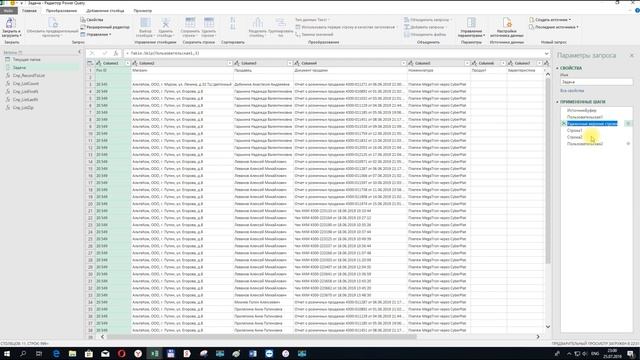
Task: Click the Все свойства link
Action: [x=572, y=90]
